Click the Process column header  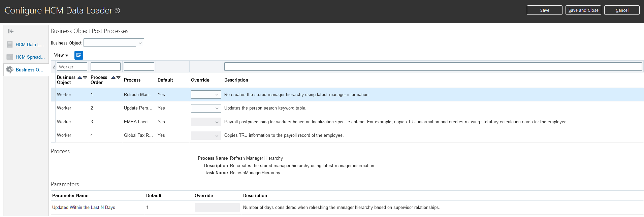pos(132,80)
